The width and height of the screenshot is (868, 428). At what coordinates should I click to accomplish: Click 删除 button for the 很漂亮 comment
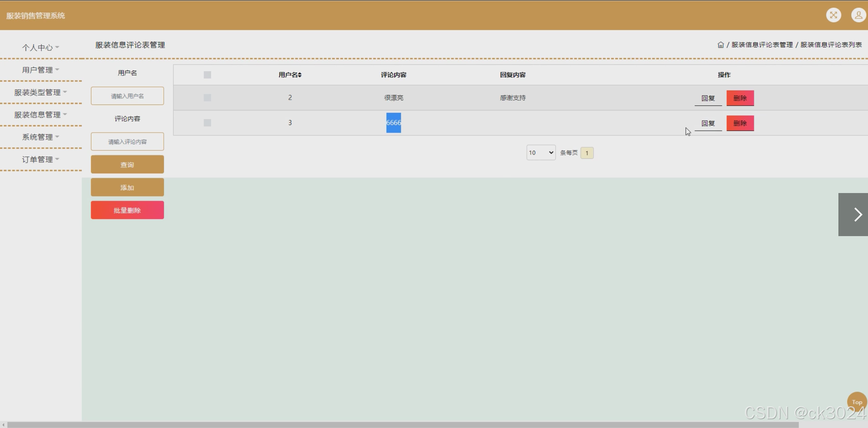click(x=740, y=98)
